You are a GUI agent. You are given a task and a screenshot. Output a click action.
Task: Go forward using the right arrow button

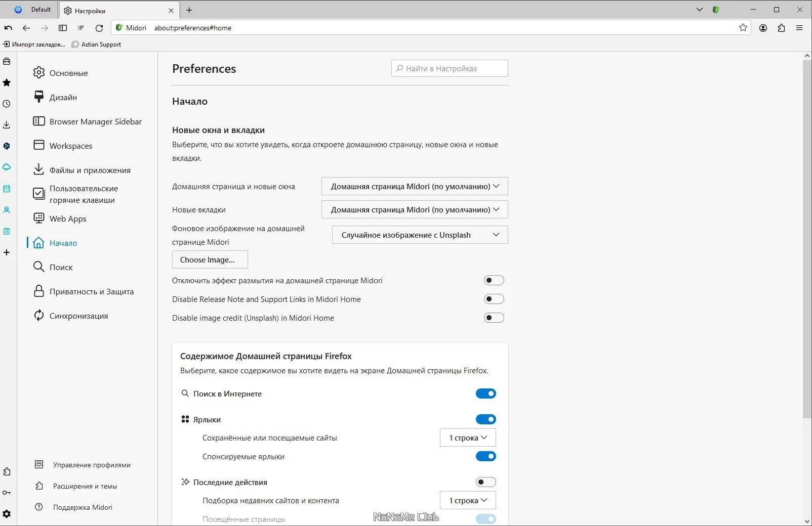tap(45, 28)
